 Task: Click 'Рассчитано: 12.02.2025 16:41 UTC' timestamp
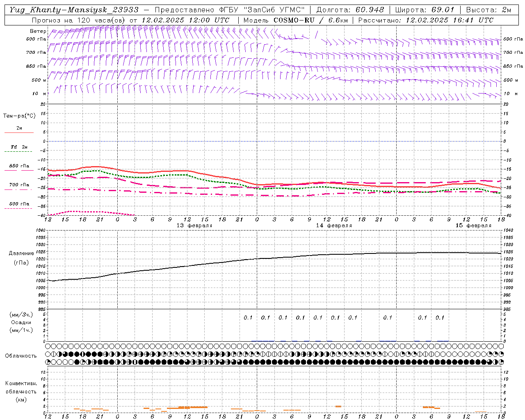coord(425,20)
